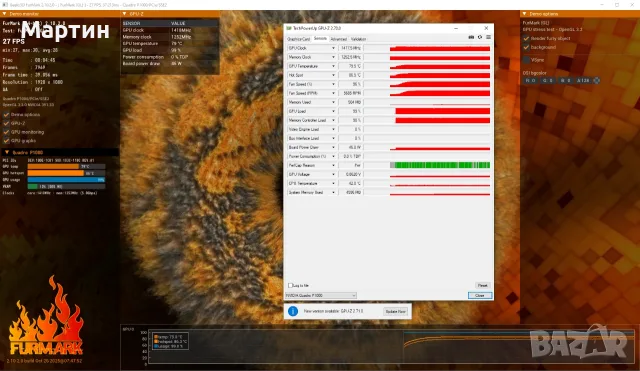
Task: Collapse the GPU-Z overlay panel header
Action: [x=124, y=14]
